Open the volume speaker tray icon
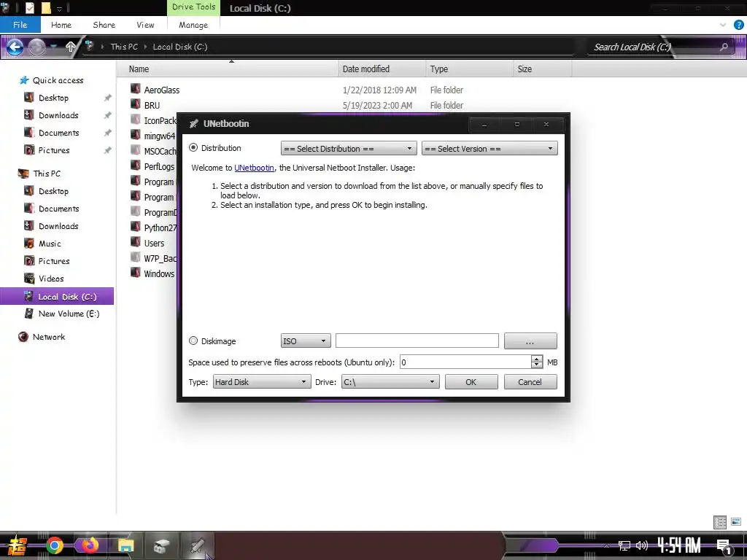Image resolution: width=747 pixels, height=560 pixels. click(642, 545)
